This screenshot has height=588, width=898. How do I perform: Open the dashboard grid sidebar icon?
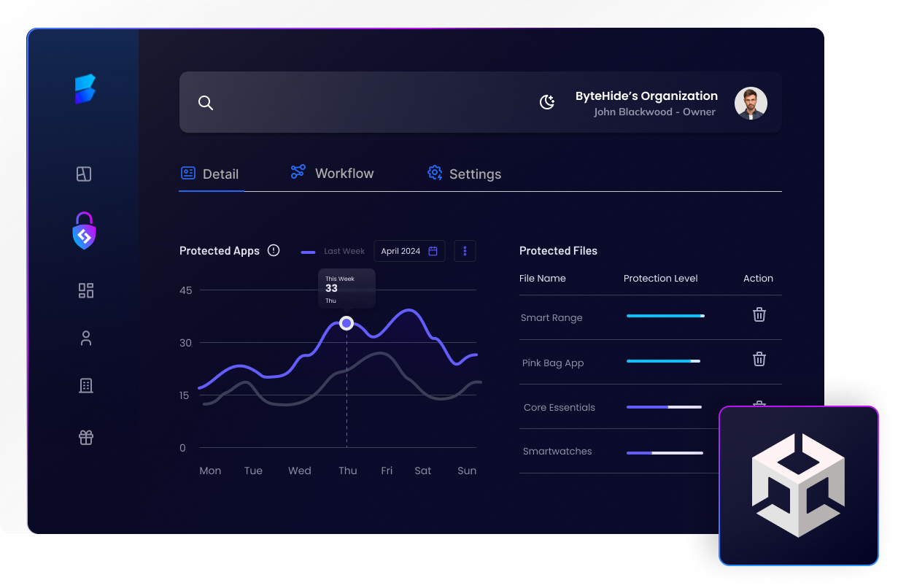pyautogui.click(x=86, y=290)
